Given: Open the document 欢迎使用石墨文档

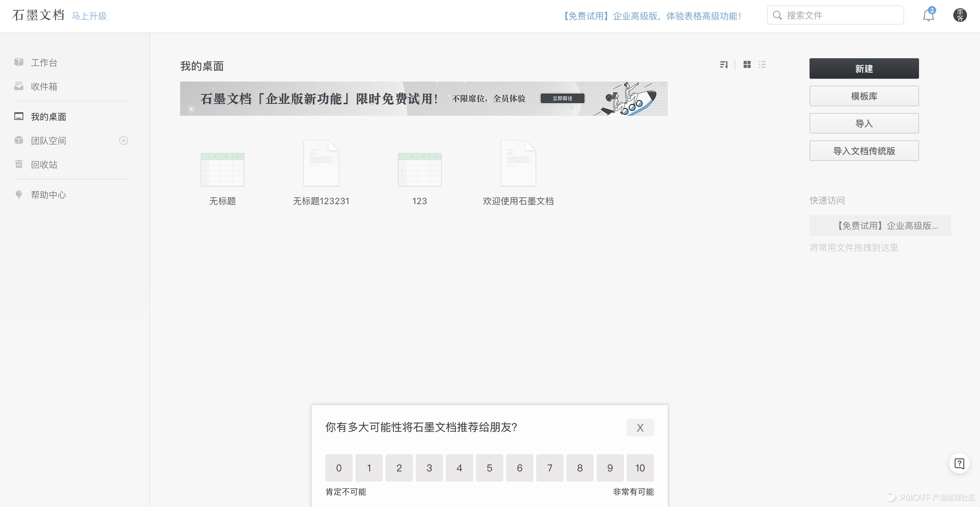Looking at the screenshot, I should [x=518, y=173].
